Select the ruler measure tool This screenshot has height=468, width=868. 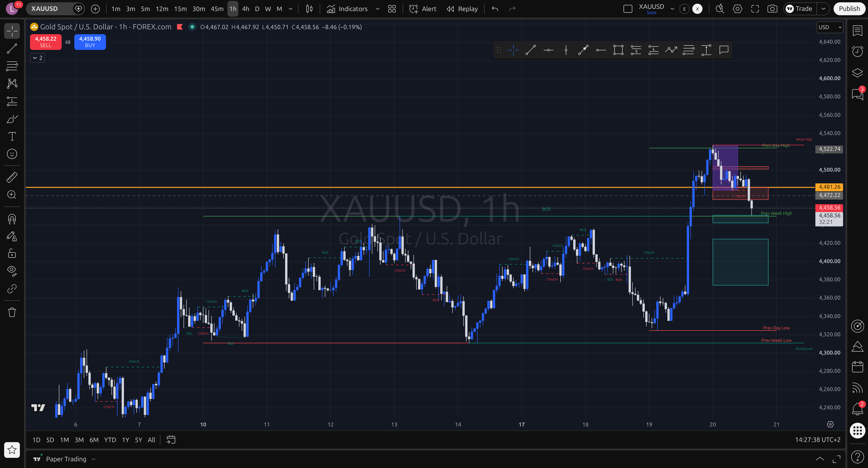coord(12,177)
